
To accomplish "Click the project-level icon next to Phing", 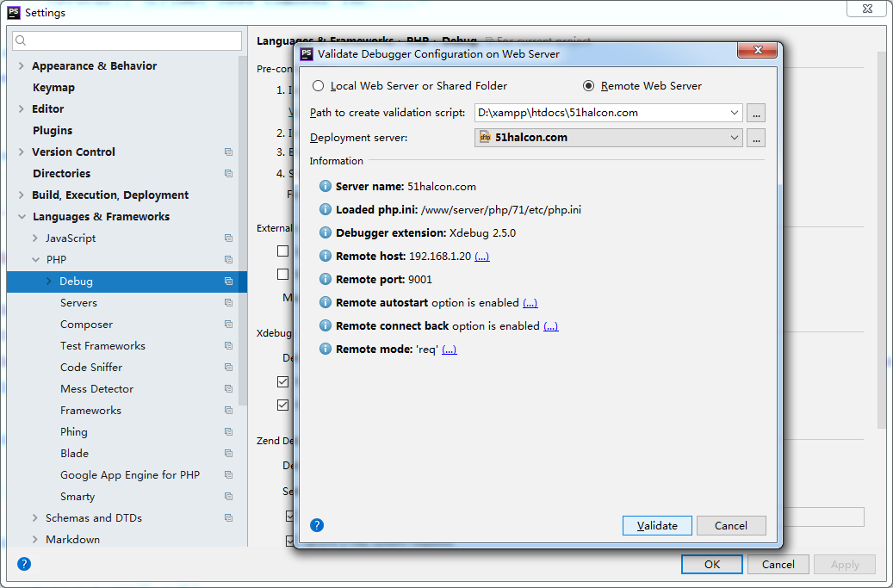I will coord(228,432).
